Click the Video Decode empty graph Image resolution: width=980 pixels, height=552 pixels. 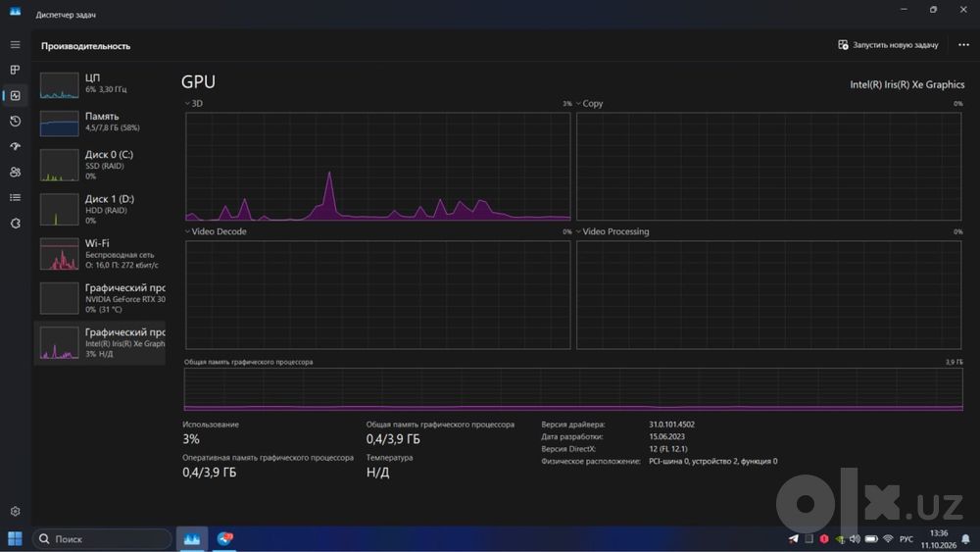pos(378,295)
